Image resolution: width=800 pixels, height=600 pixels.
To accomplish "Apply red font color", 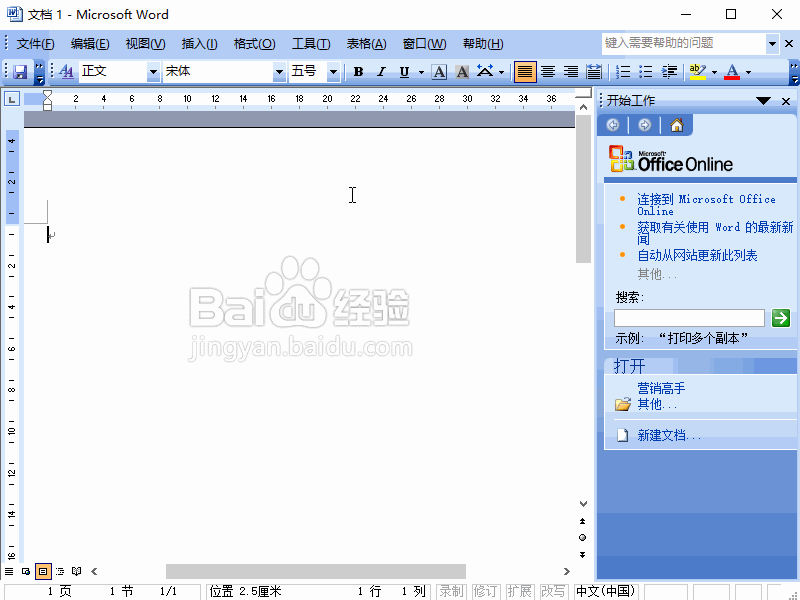I will coord(732,72).
